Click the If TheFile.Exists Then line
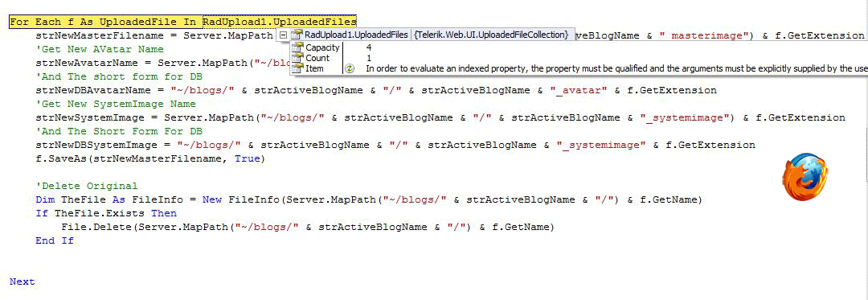This screenshot has width=868, height=300. [x=106, y=213]
